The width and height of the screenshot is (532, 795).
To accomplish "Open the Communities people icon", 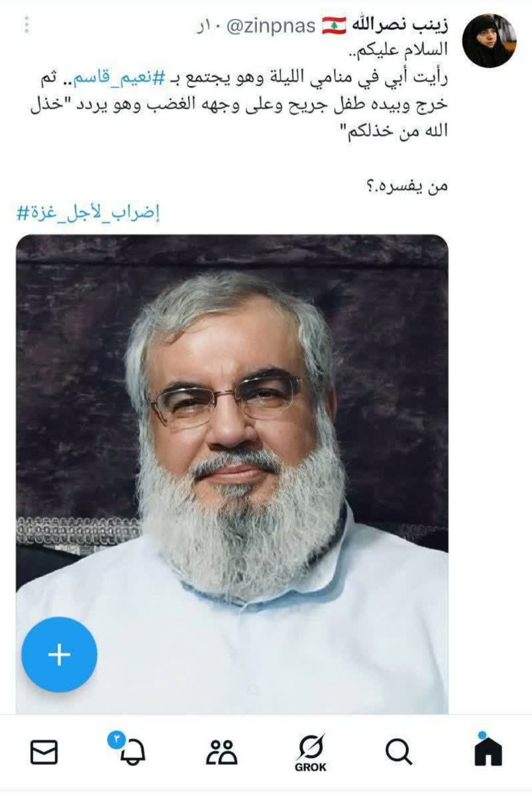I will (x=221, y=752).
